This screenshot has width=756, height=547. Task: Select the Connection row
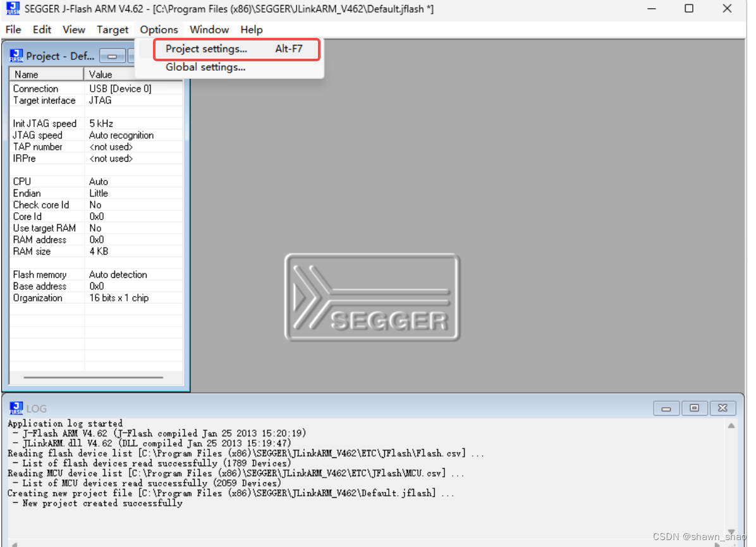tap(96, 88)
